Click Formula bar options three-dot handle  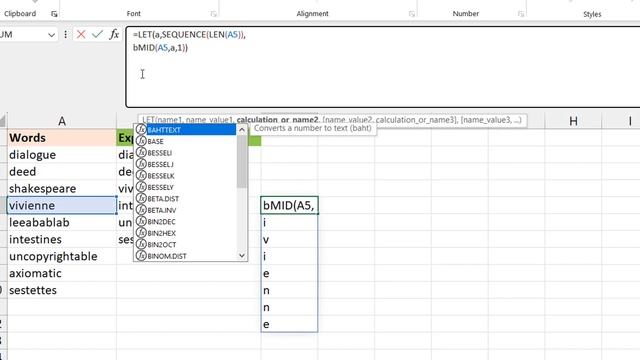coord(65,35)
